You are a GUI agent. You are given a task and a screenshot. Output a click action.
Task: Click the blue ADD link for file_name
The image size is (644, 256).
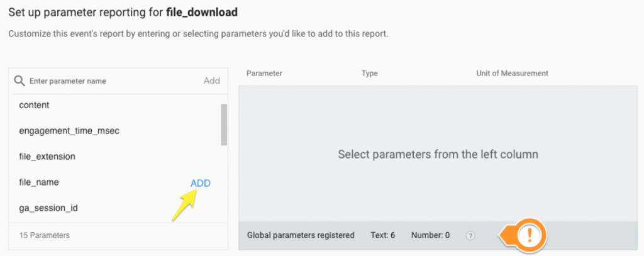coord(201,183)
